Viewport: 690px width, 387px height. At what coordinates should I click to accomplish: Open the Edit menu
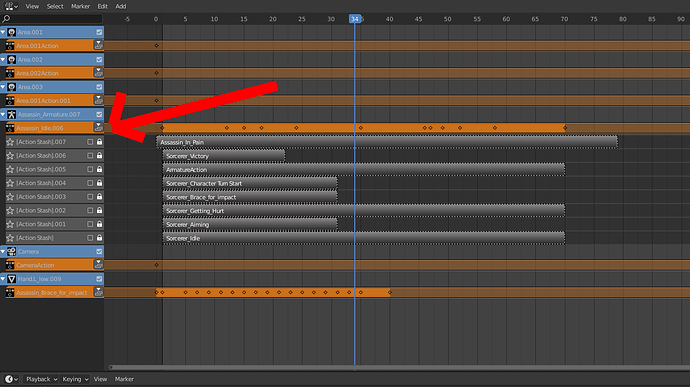coord(103,6)
